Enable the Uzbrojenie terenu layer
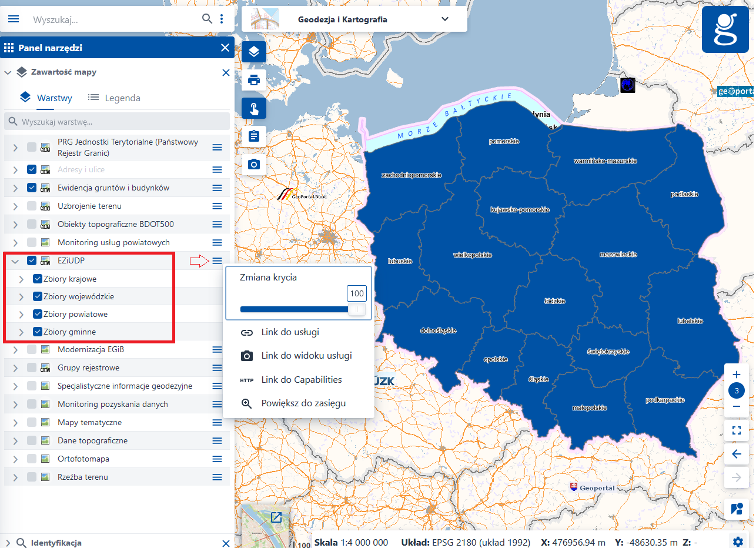Viewport: 756px width, 548px height. click(31, 206)
